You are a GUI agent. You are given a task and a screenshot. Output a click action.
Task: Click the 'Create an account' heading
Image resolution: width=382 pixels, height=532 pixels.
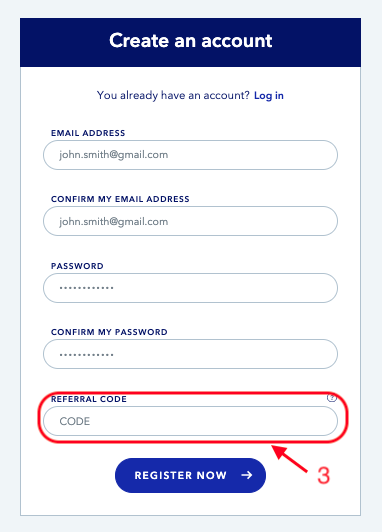191,41
